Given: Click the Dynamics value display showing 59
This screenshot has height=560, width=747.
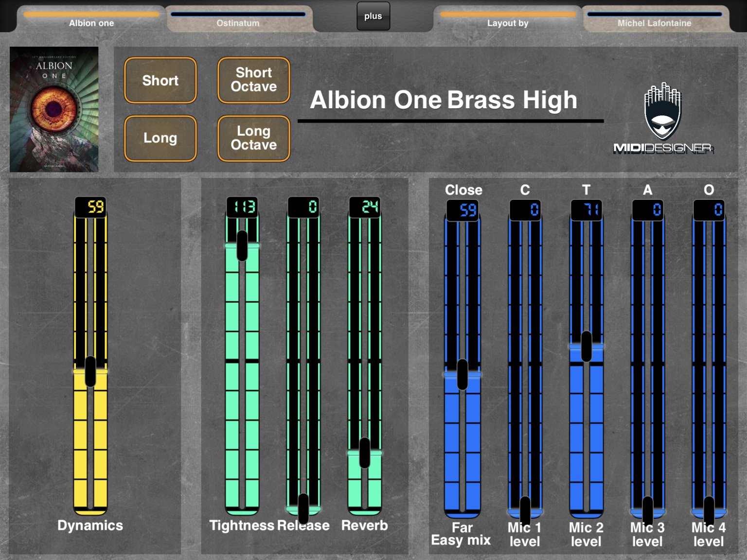Looking at the screenshot, I should (x=90, y=207).
